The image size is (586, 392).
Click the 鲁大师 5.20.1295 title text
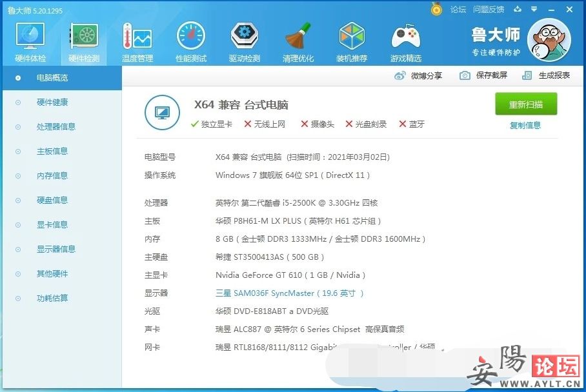[x=35, y=11]
